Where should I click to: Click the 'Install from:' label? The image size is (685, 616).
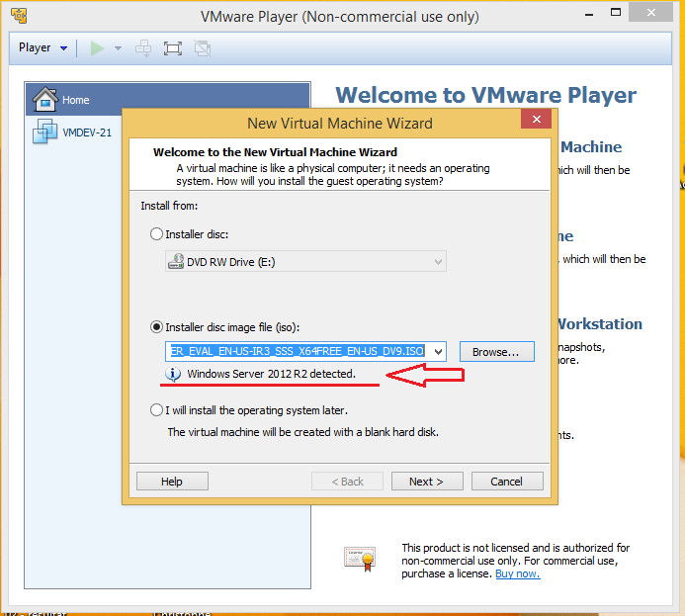(169, 206)
